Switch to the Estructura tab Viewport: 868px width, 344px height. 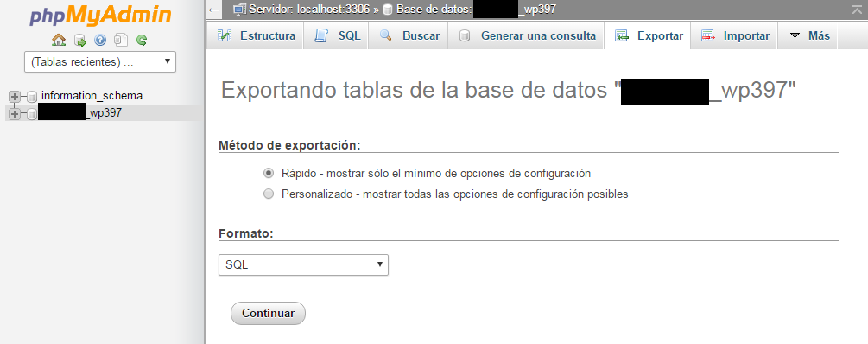click(x=255, y=35)
